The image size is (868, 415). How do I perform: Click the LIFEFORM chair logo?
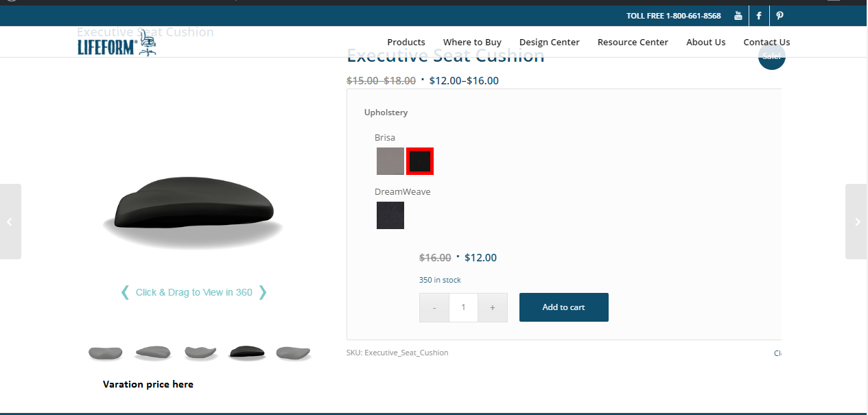[117, 43]
